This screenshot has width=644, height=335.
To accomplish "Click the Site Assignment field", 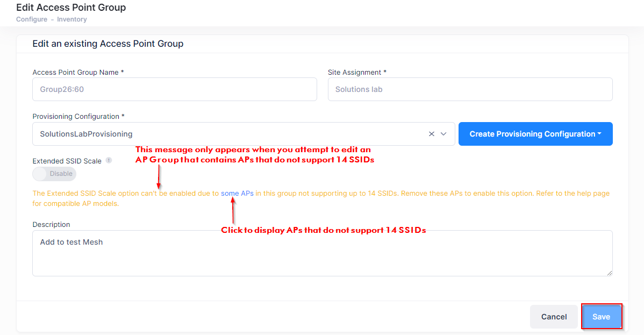I will 470,89.
